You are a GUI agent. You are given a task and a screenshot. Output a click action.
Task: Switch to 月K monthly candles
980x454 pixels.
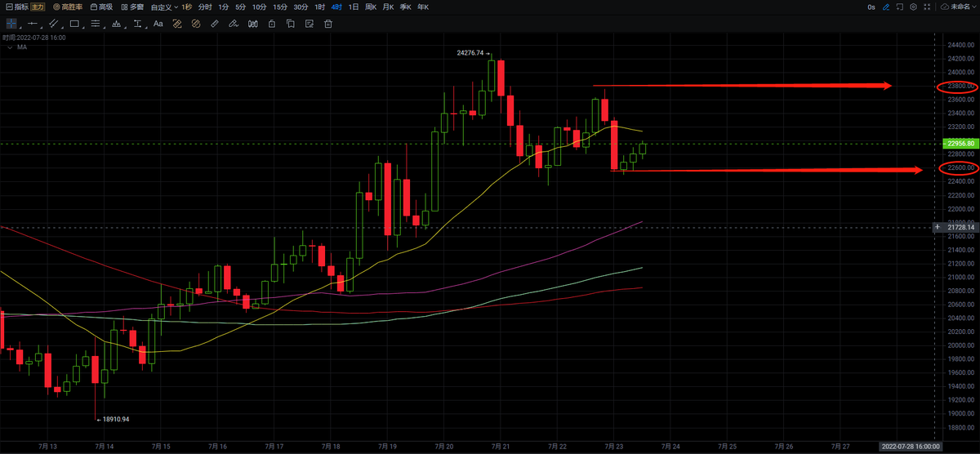(x=388, y=7)
